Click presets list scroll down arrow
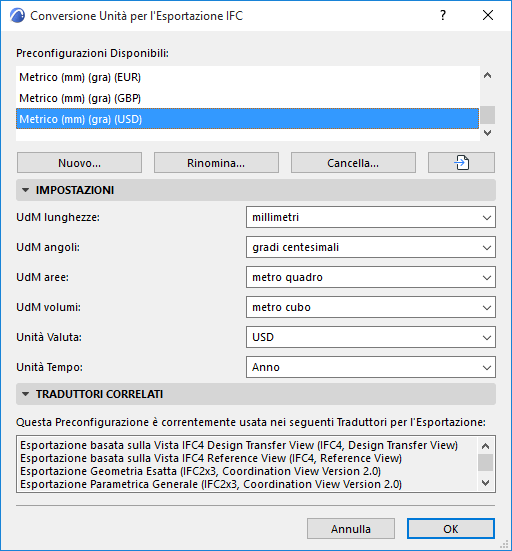Image resolution: width=512 pixels, height=551 pixels. tap(487, 133)
